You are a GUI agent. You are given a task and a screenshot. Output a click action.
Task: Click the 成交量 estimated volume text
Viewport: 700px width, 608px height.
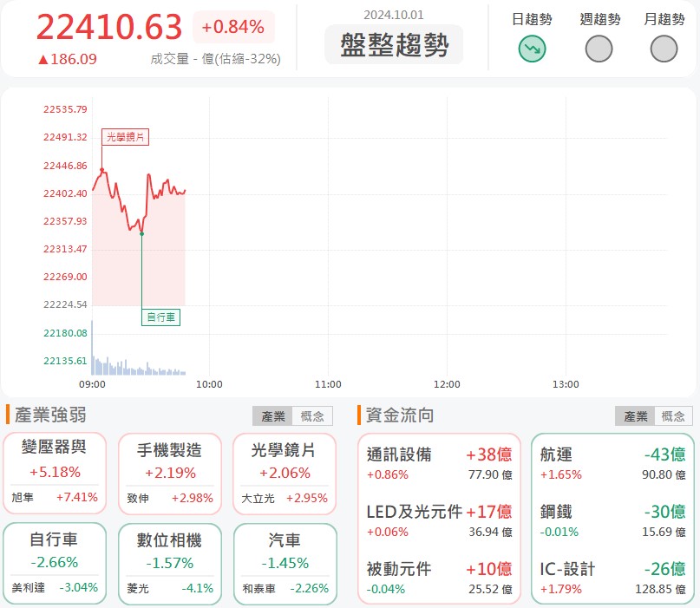click(x=215, y=58)
